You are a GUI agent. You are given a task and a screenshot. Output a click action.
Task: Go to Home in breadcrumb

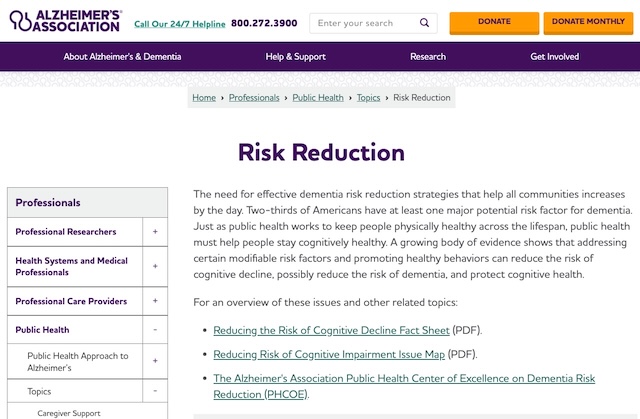(x=204, y=98)
